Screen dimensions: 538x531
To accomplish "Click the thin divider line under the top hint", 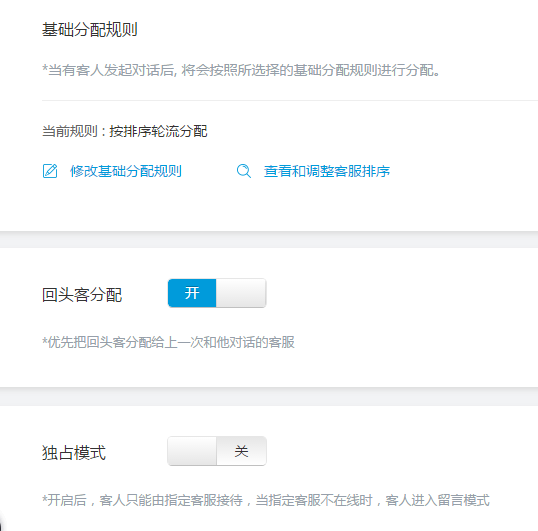I will pos(290,101).
